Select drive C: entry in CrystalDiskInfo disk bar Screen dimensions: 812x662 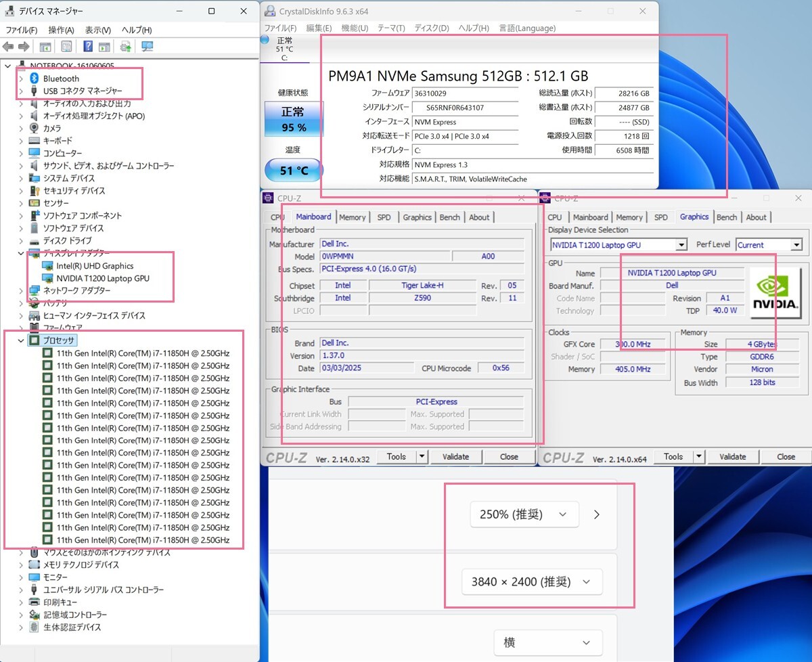pos(285,49)
